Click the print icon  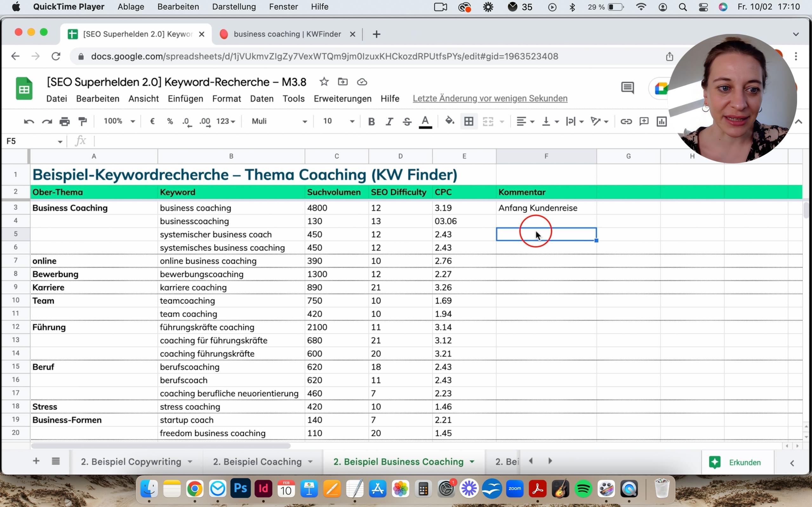(64, 122)
